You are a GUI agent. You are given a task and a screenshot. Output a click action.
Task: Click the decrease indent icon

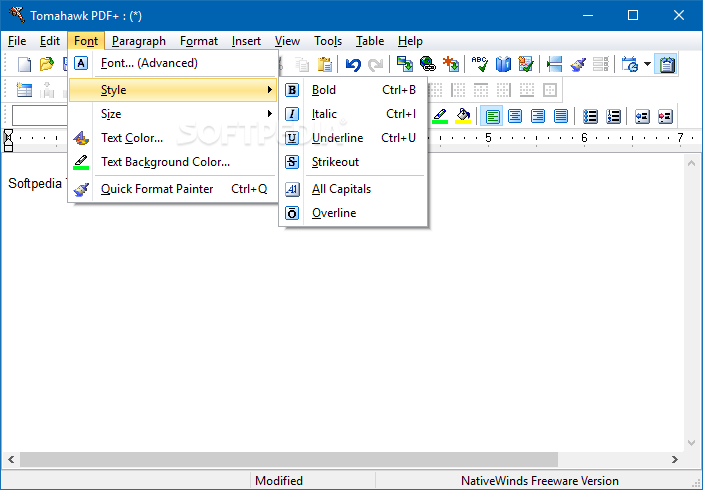[642, 117]
